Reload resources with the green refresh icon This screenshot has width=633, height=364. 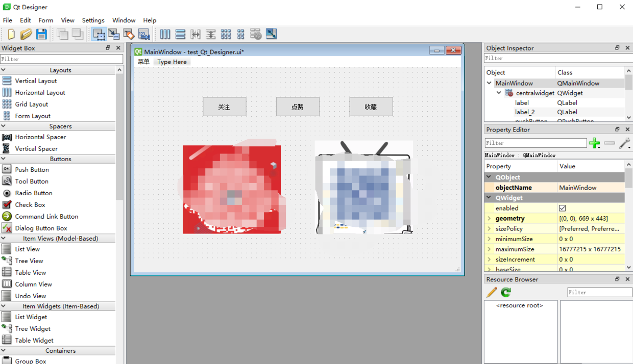tap(506, 292)
